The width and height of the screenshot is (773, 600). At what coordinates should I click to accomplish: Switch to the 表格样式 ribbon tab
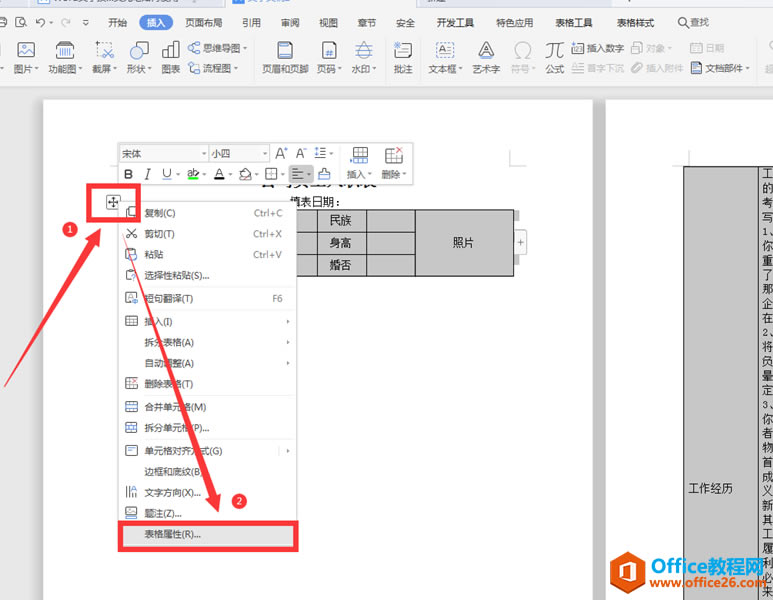coord(635,23)
